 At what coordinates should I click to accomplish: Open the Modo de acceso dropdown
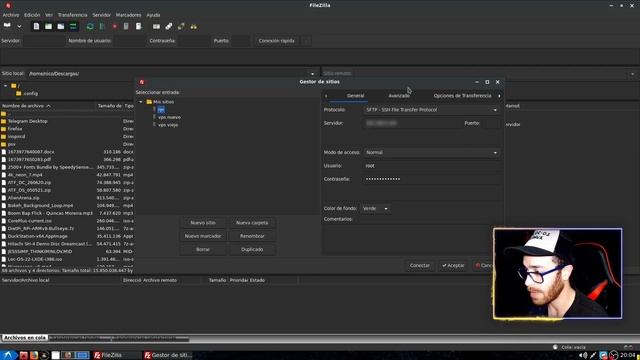pos(432,153)
